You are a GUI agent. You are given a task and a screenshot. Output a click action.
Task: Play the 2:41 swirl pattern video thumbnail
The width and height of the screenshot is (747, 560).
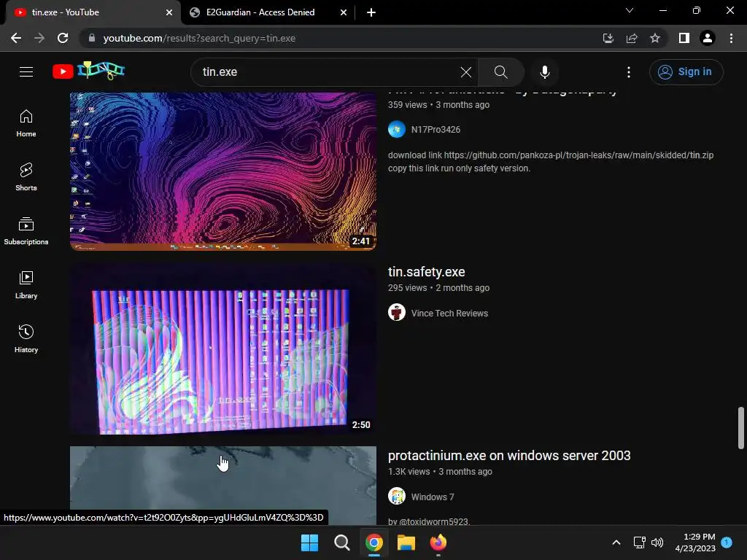[x=223, y=171]
